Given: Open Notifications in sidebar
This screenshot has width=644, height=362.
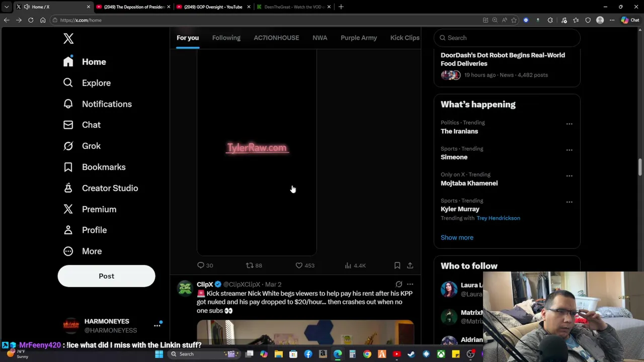Looking at the screenshot, I should coord(97,104).
